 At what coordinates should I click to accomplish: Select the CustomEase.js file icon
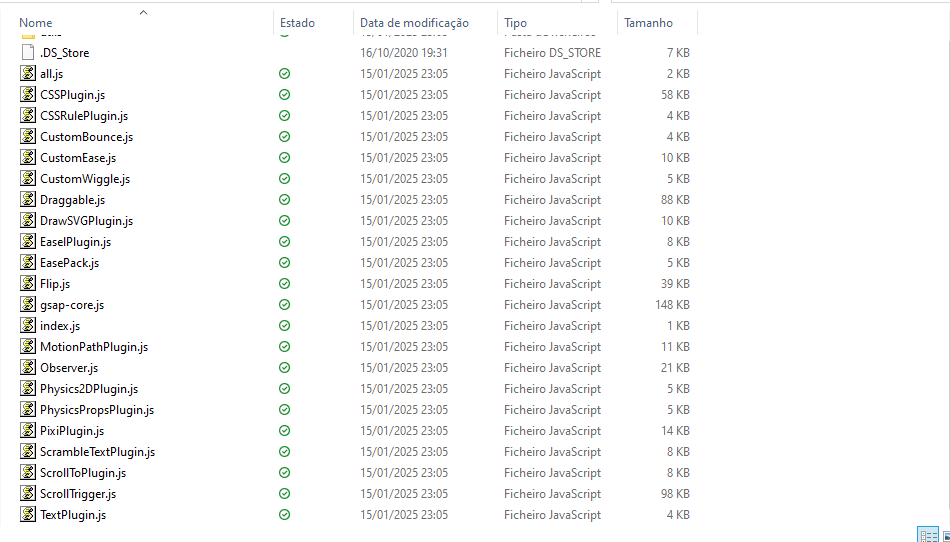(x=28, y=157)
